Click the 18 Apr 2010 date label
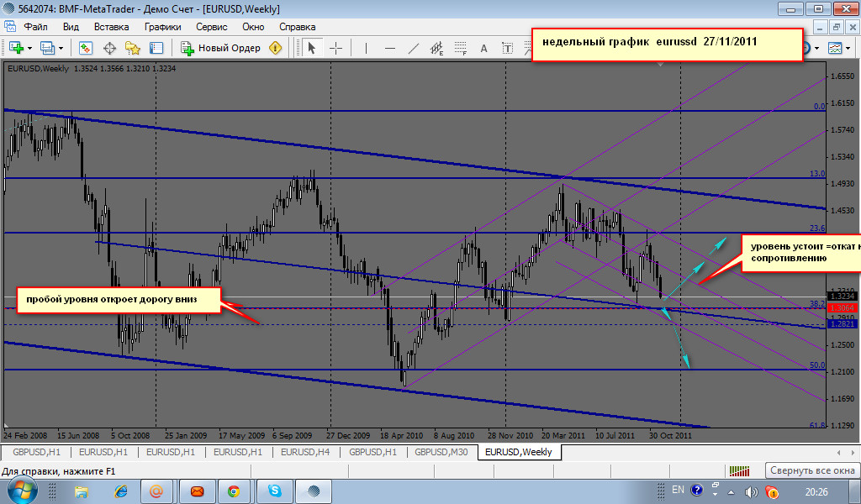Image resolution: width=861 pixels, height=504 pixels. pyautogui.click(x=401, y=435)
